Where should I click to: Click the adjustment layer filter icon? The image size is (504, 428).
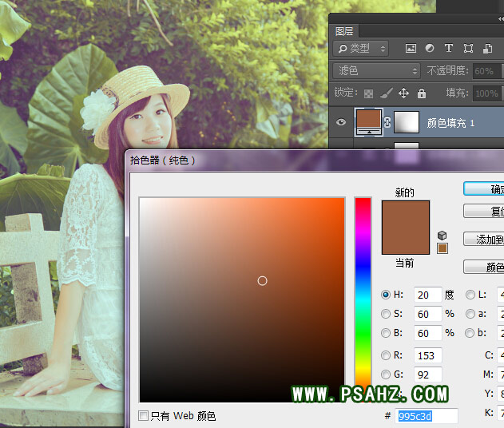point(430,49)
